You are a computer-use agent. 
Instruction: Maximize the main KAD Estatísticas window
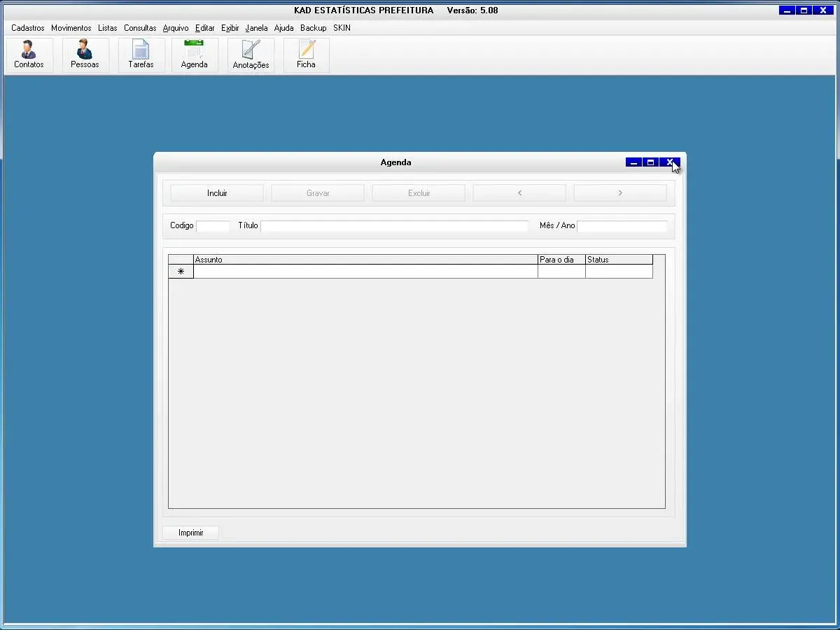804,10
